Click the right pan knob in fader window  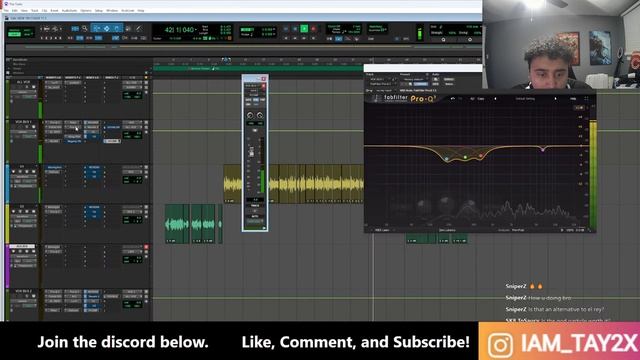click(260, 116)
